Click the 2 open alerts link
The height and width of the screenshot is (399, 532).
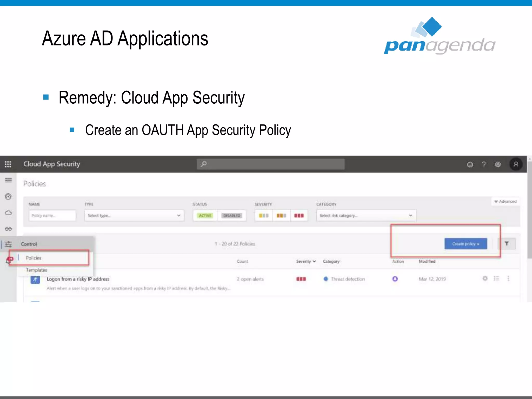coord(250,279)
